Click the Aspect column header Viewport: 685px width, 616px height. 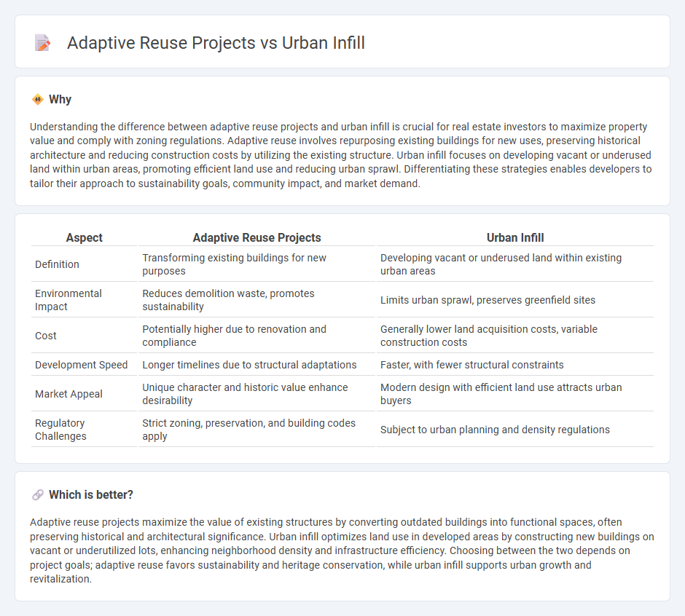tap(85, 237)
